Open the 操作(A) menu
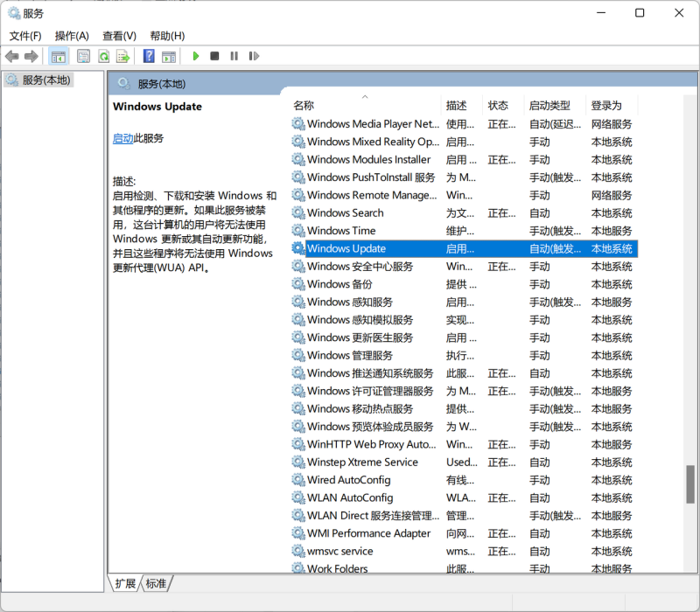This screenshot has width=700, height=612. [72, 36]
